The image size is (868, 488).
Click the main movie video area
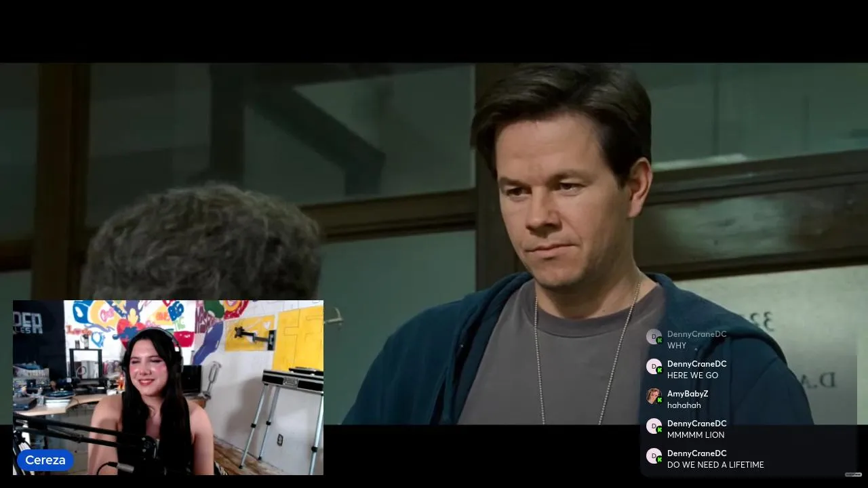pyautogui.click(x=434, y=244)
